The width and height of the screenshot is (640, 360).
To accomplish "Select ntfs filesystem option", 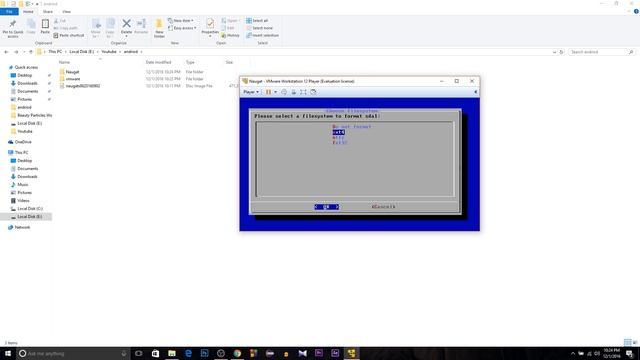I will (x=338, y=138).
